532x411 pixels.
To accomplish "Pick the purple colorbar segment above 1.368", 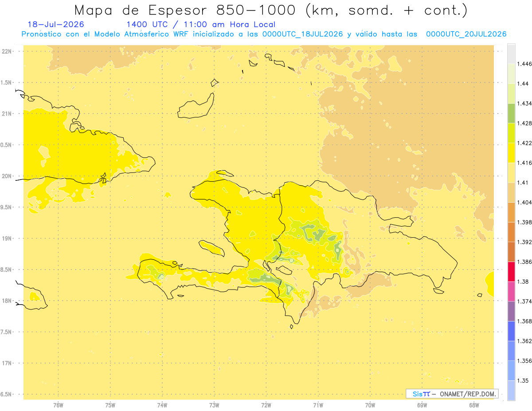I will coord(511,311).
